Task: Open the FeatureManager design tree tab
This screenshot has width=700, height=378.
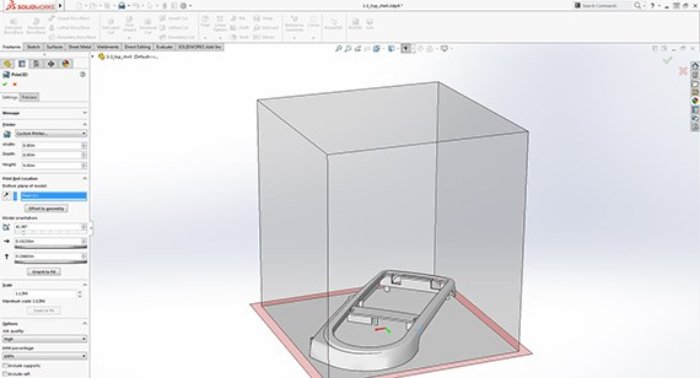Action: 7,64
